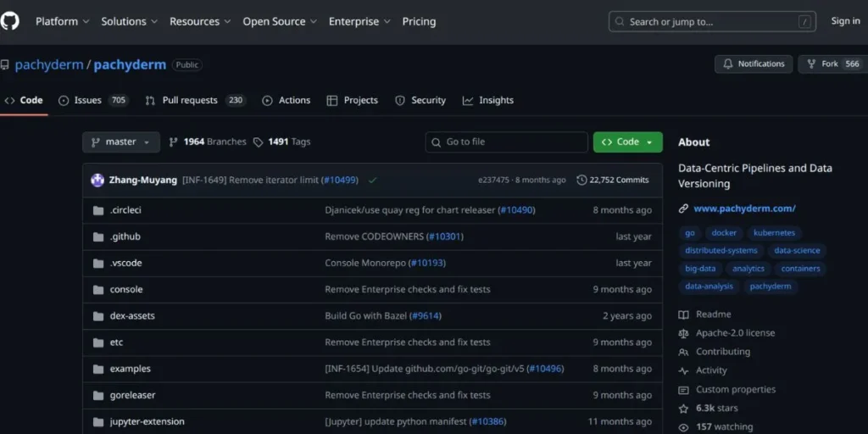The height and width of the screenshot is (434, 868).
Task: Click the kubernetes topic tag
Action: [x=776, y=233]
